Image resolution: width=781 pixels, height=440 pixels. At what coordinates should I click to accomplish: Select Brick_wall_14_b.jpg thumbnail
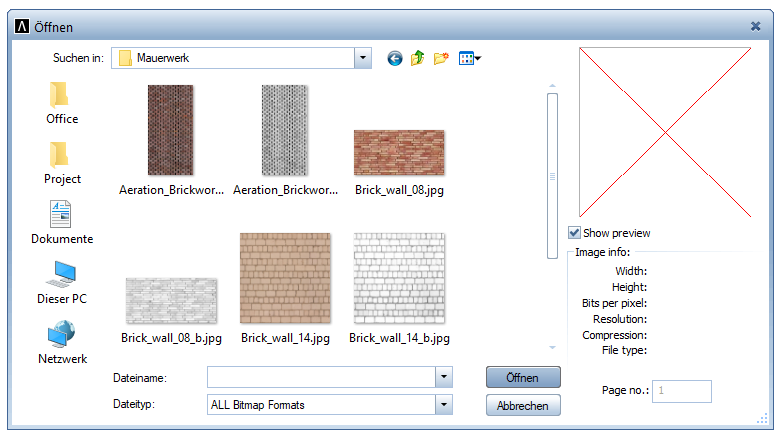(399, 278)
